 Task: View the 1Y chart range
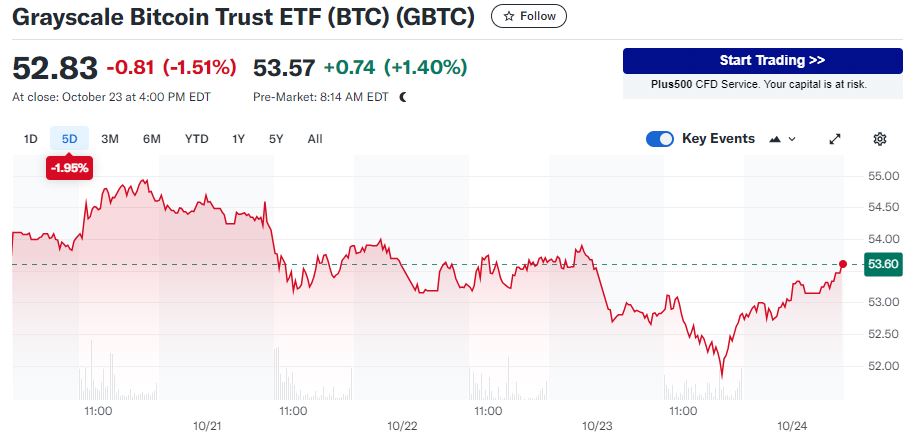tap(238, 139)
